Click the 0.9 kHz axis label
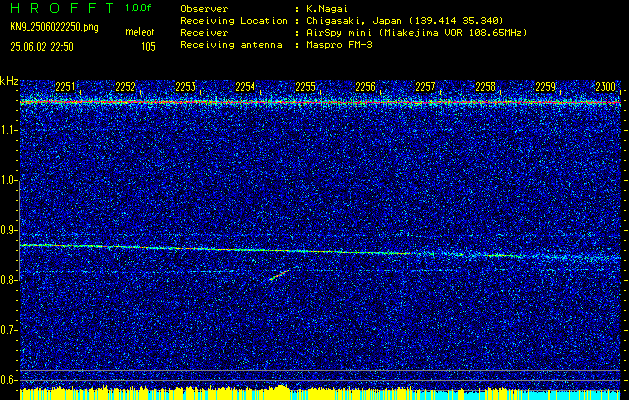The image size is (629, 400). pyautogui.click(x=9, y=230)
